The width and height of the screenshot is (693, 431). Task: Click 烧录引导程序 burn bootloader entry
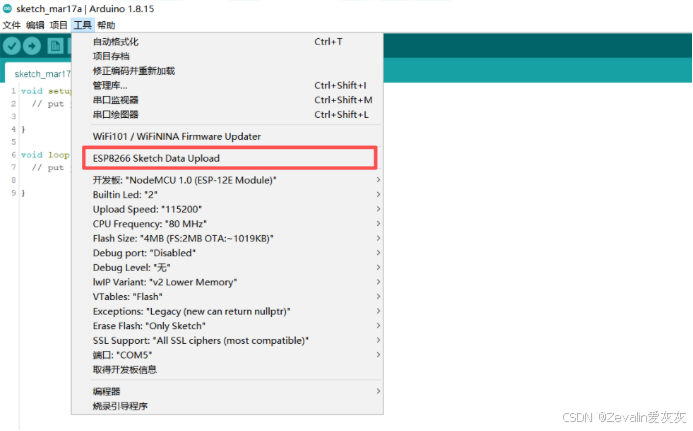point(227,406)
